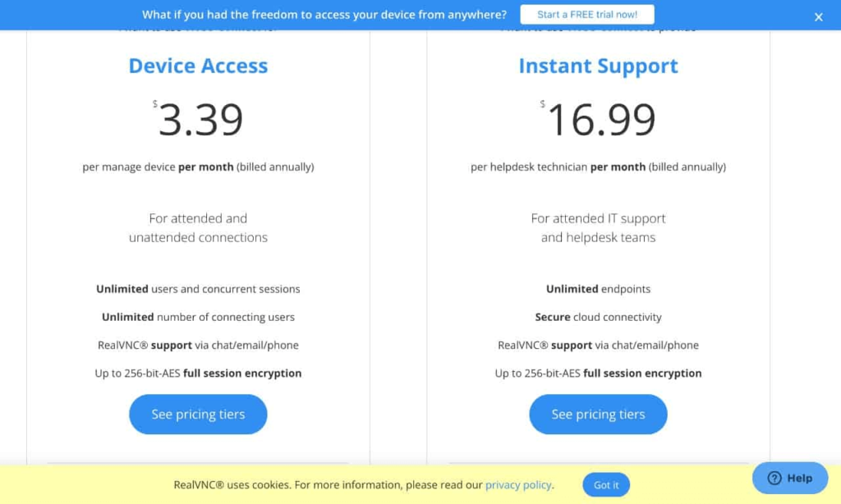Click the Device Access plan heading
Image resolution: width=841 pixels, height=504 pixels.
pyautogui.click(x=198, y=66)
